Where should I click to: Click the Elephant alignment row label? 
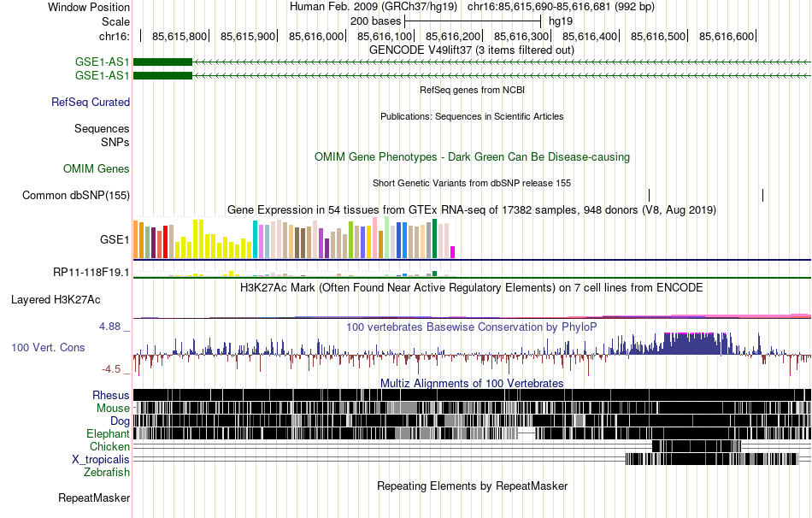[108, 433]
